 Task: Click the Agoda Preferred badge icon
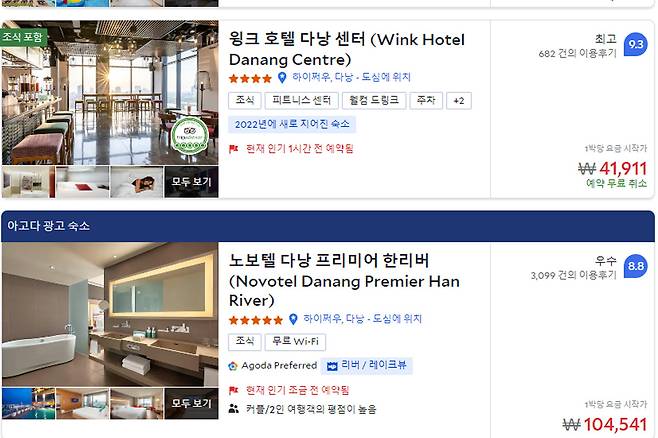point(232,366)
